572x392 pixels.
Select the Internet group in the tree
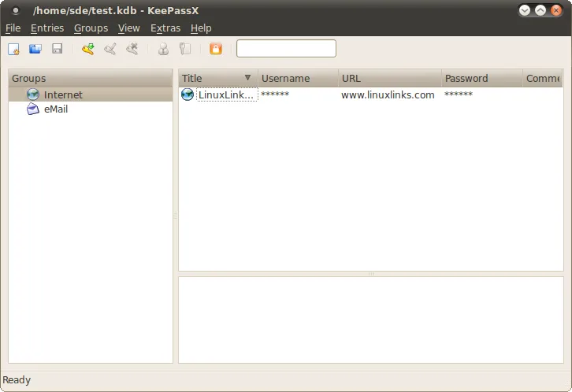[x=63, y=94]
